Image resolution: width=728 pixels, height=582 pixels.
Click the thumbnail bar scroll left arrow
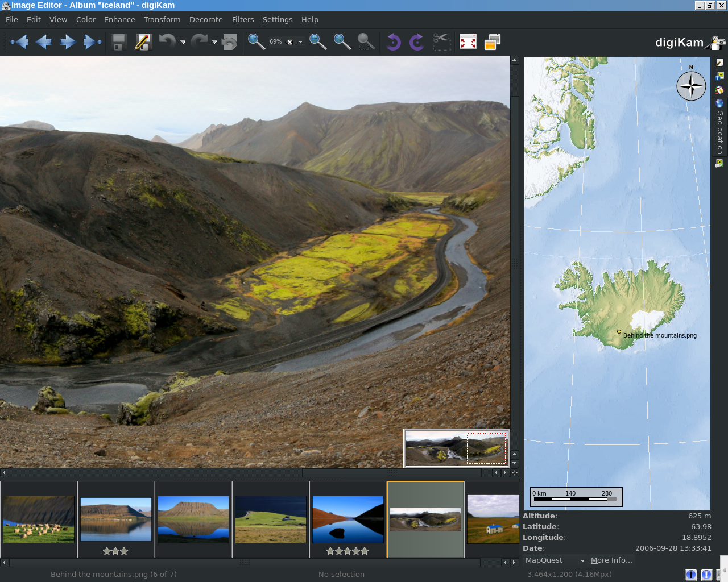4,563
